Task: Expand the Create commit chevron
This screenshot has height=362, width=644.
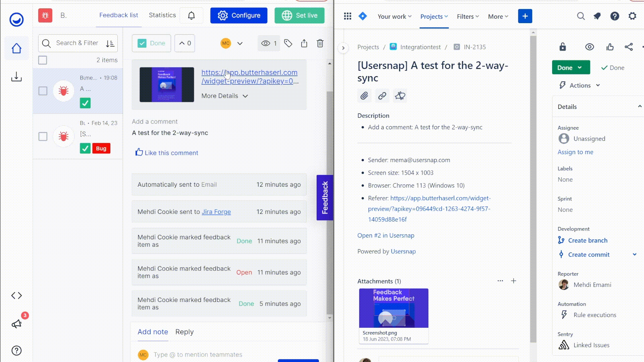Action: 634,254
